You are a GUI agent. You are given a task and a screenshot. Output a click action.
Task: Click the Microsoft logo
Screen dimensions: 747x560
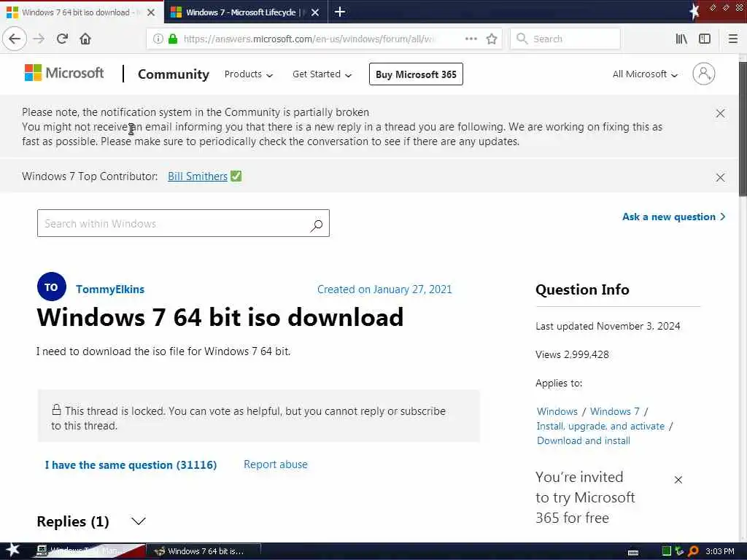pyautogui.click(x=64, y=73)
